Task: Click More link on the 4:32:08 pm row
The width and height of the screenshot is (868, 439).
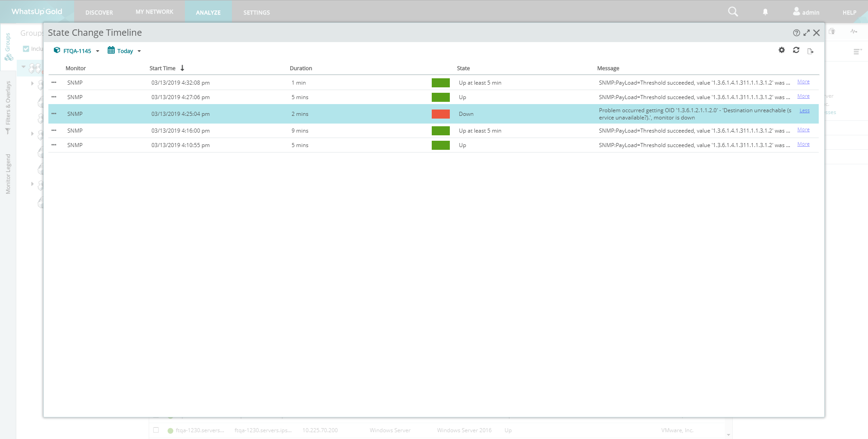Action: coord(803,82)
